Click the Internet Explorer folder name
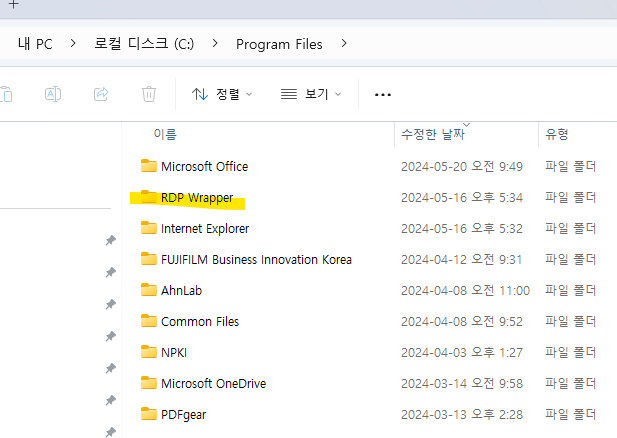The height and width of the screenshot is (438, 617). click(205, 229)
